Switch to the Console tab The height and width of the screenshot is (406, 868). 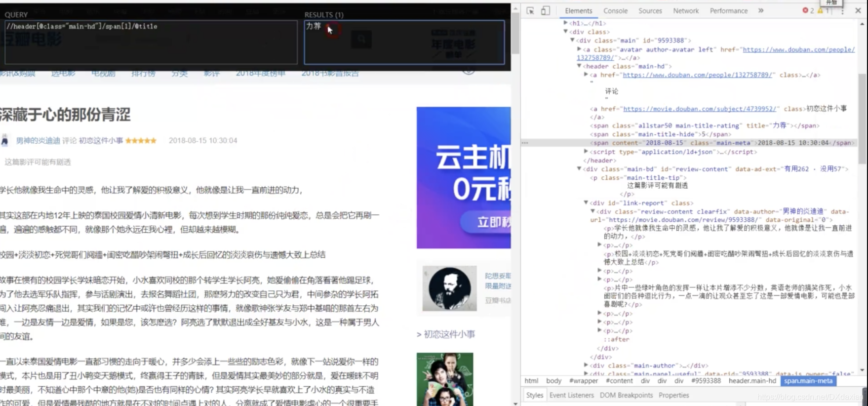coord(615,10)
